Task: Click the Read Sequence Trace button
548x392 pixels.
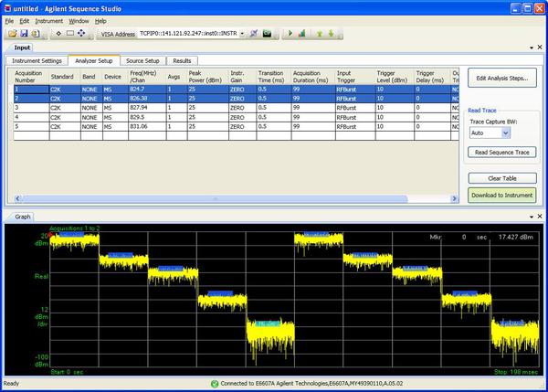Action: click(502, 152)
